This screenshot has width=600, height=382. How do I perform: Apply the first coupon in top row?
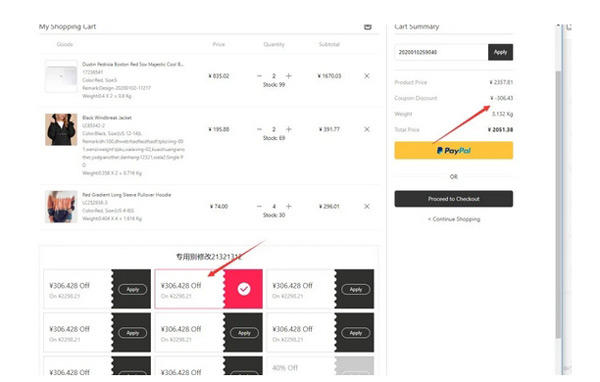pos(132,289)
